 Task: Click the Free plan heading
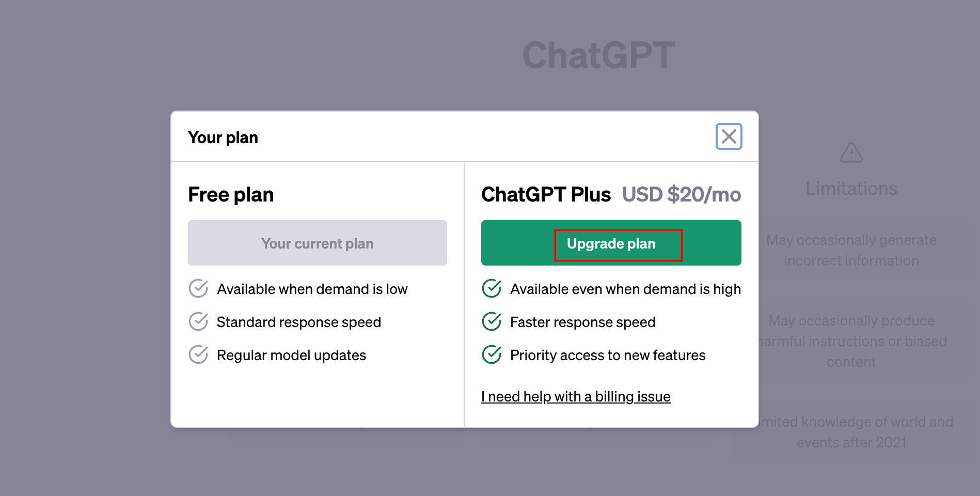coord(231,195)
